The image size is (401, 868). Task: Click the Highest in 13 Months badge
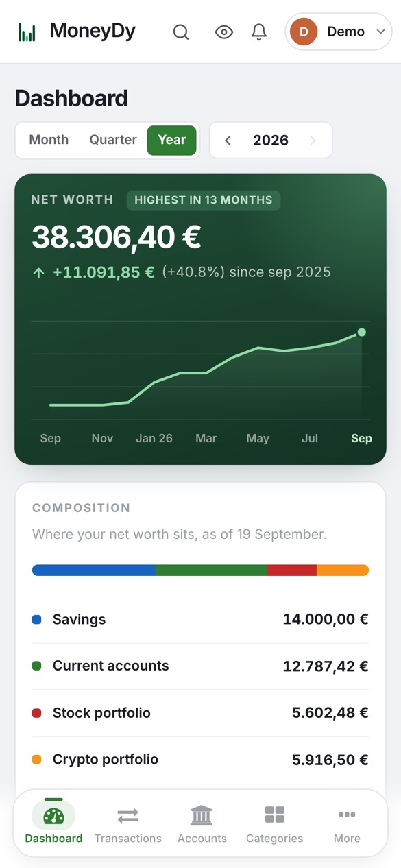tap(204, 200)
